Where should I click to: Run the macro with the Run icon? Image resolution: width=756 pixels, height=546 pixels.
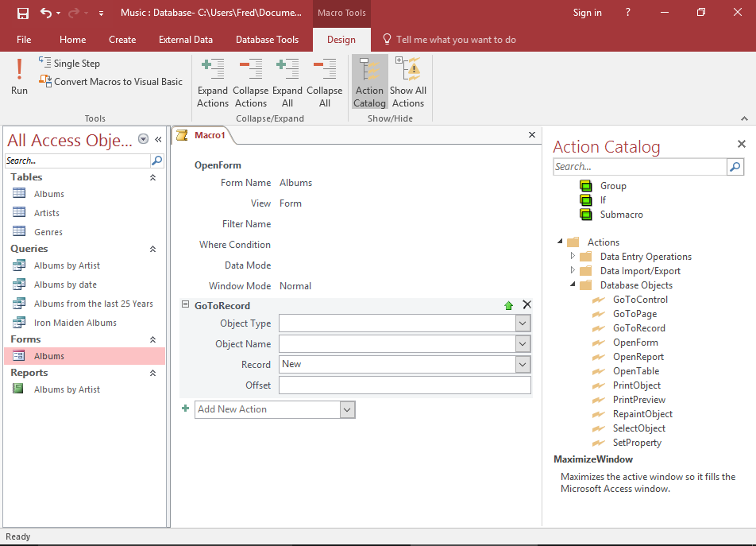point(19,76)
